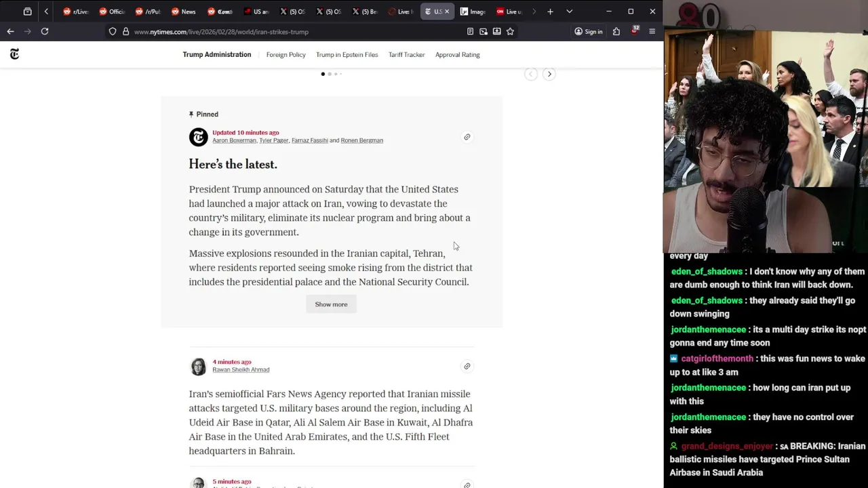Click the tracking protection shield icon
This screenshot has height=488, width=868.
(x=113, y=31)
